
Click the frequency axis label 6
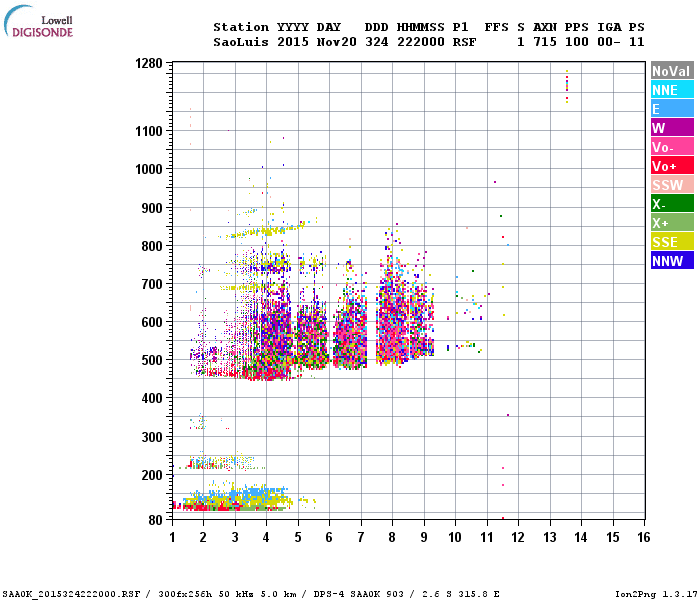[329, 537]
